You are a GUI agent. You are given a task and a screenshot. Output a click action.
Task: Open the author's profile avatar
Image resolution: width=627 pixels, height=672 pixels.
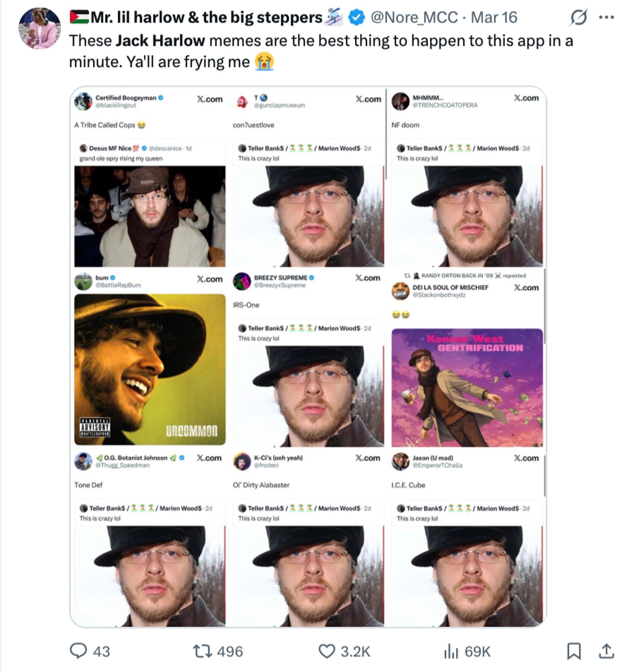(x=40, y=29)
